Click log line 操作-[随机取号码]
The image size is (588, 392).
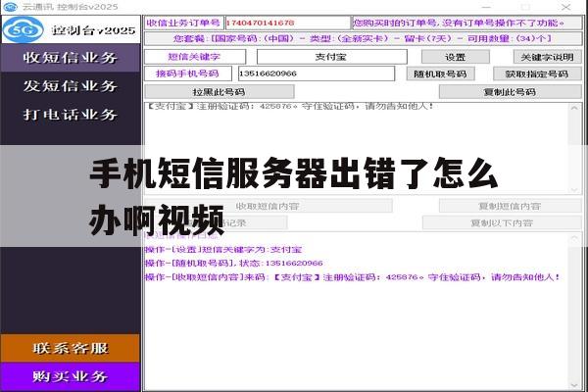tap(234, 263)
